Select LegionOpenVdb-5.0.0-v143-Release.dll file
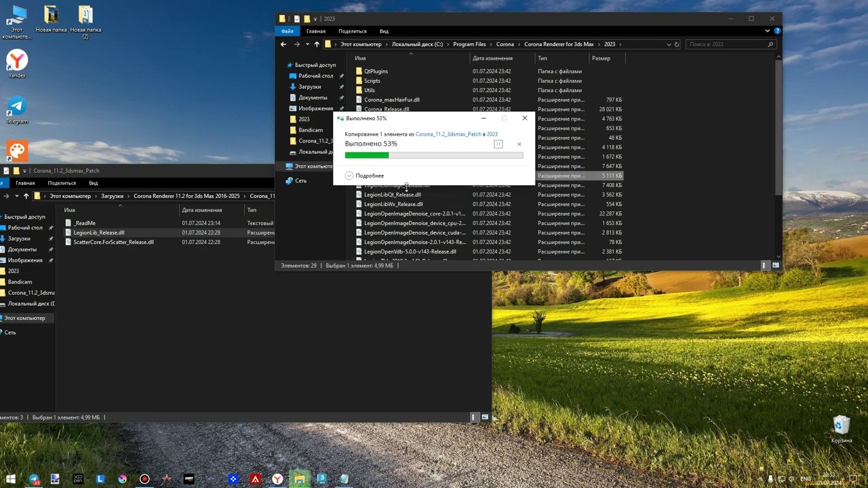868x488 pixels. [x=410, y=251]
